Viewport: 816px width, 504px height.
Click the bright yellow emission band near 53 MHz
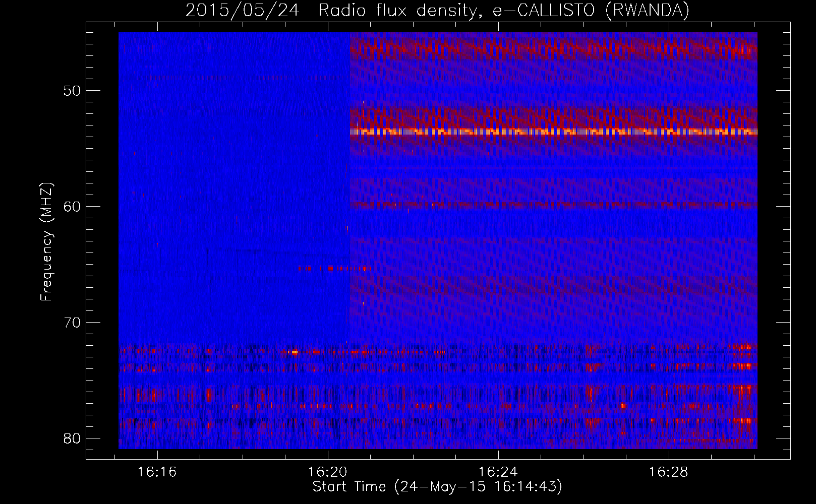[x=554, y=132]
